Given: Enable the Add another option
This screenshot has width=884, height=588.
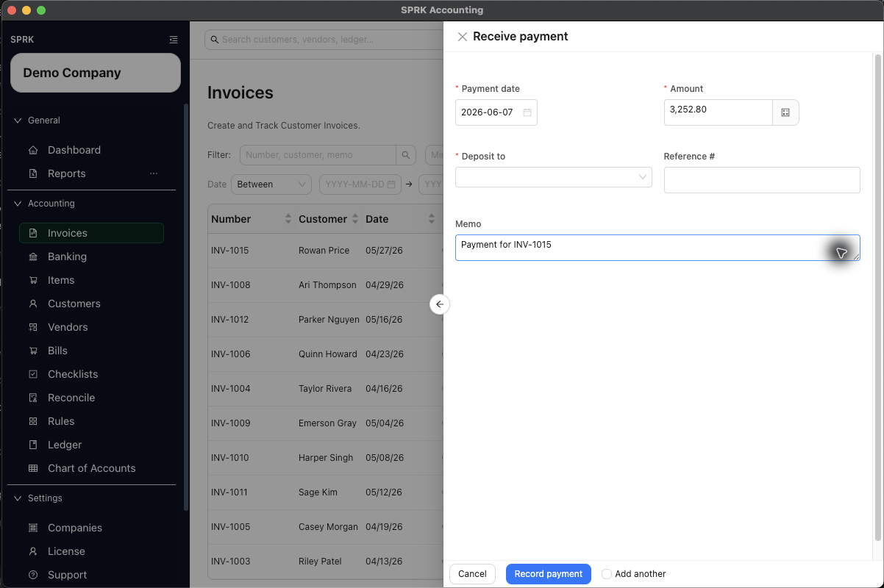Looking at the screenshot, I should [607, 574].
